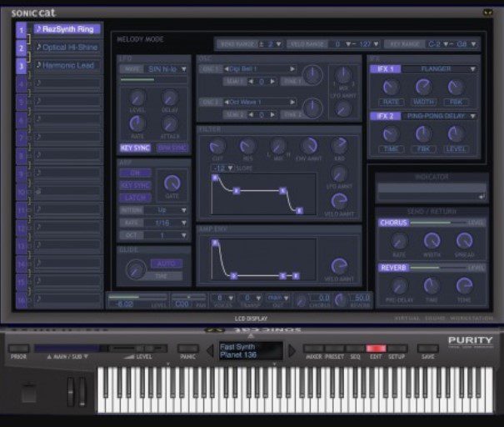Click the PRIOR button
Screen dimensions: 504x427
point(18,348)
